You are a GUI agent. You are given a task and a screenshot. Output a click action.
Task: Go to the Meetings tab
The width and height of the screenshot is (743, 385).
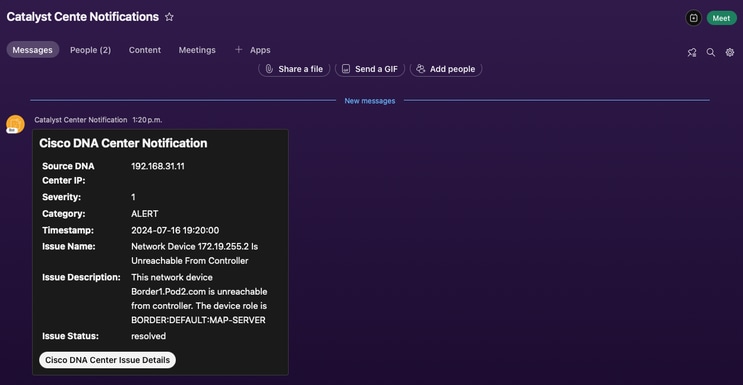pos(197,50)
